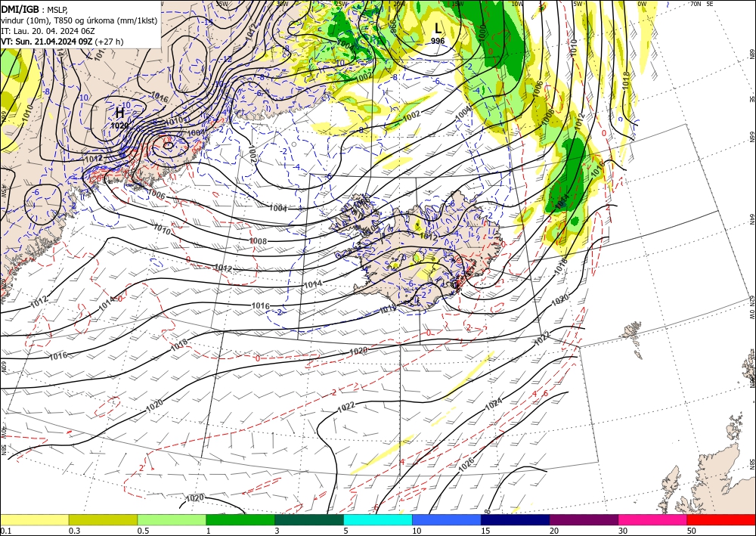
Task: Click the pink 30–50 mm legend swatch
Action: pyautogui.click(x=653, y=519)
